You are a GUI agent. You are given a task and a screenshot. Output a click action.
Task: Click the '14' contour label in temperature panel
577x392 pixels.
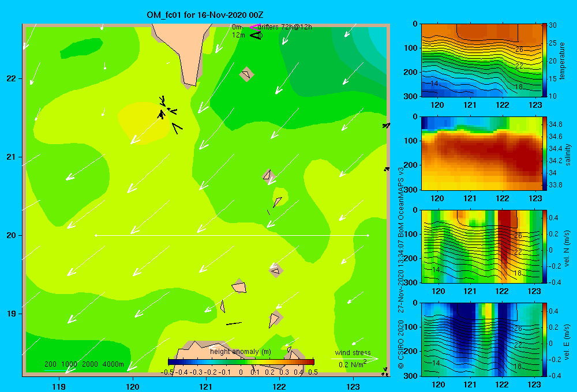point(434,84)
